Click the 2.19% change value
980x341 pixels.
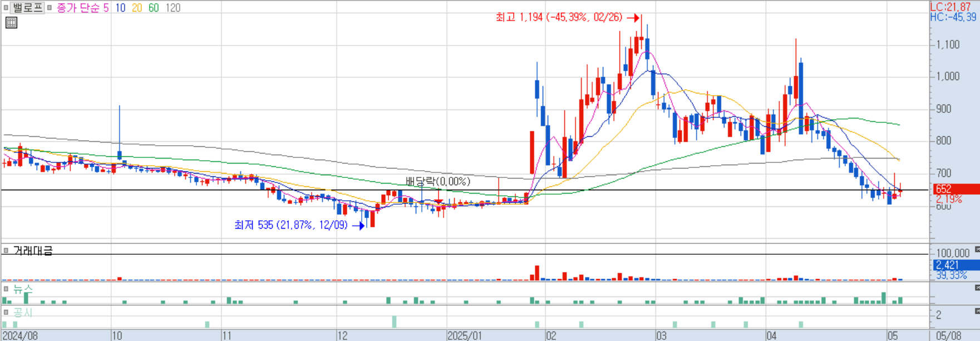point(948,199)
